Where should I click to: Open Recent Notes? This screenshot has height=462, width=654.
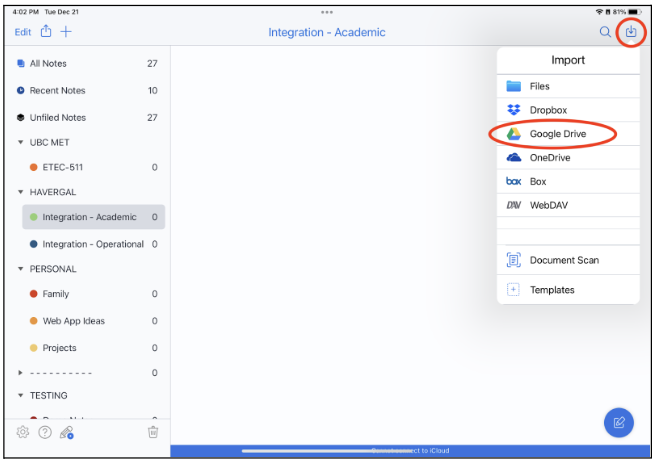tap(87, 90)
